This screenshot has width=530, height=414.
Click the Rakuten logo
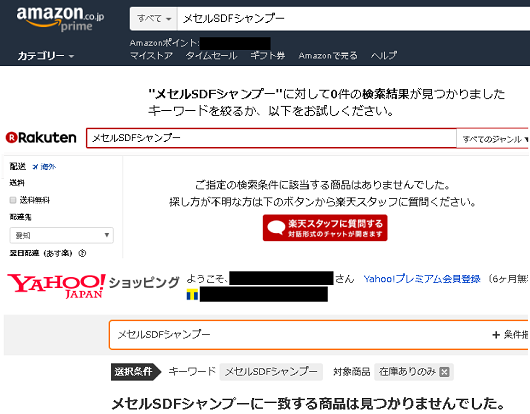click(x=41, y=138)
